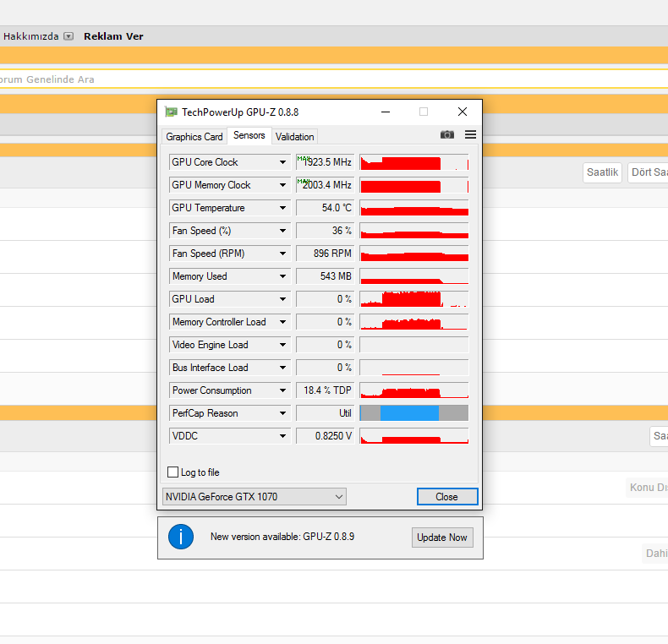Select GPU from NVIDIA GeForce GTX 1070 combo box

[255, 497]
